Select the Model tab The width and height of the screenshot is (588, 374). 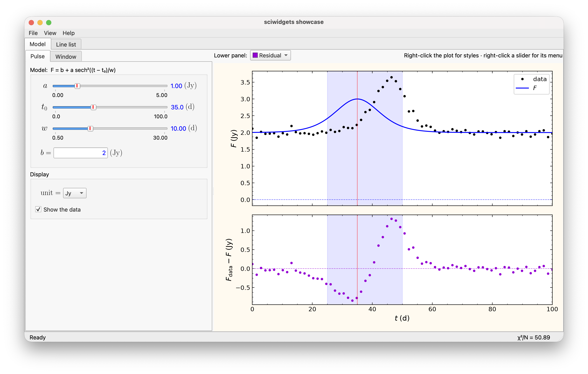38,44
